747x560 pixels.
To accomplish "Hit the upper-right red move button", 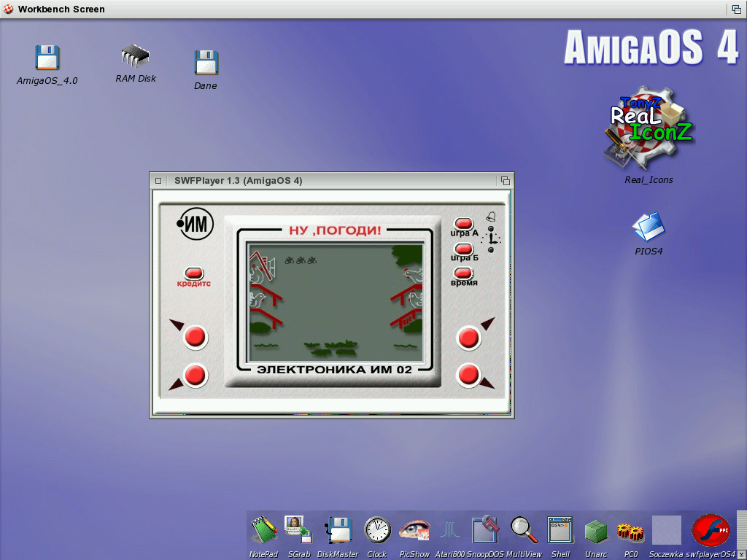I will coord(469,338).
